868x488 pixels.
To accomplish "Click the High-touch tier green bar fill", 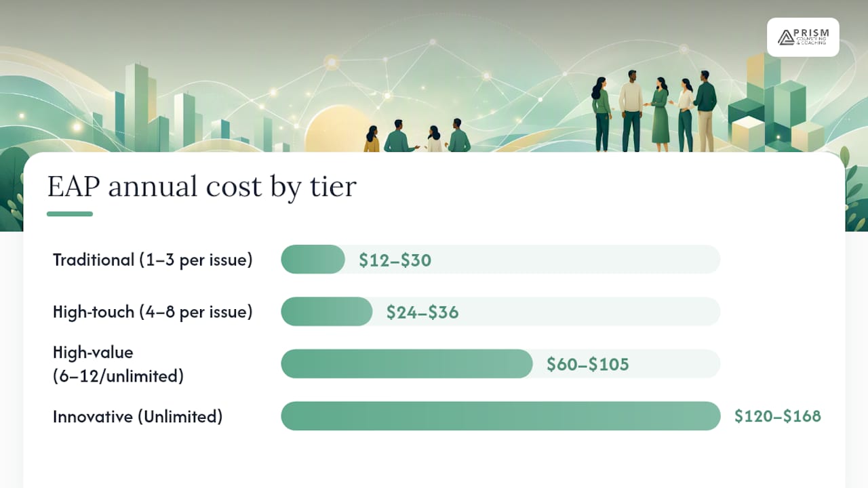I will tap(327, 312).
